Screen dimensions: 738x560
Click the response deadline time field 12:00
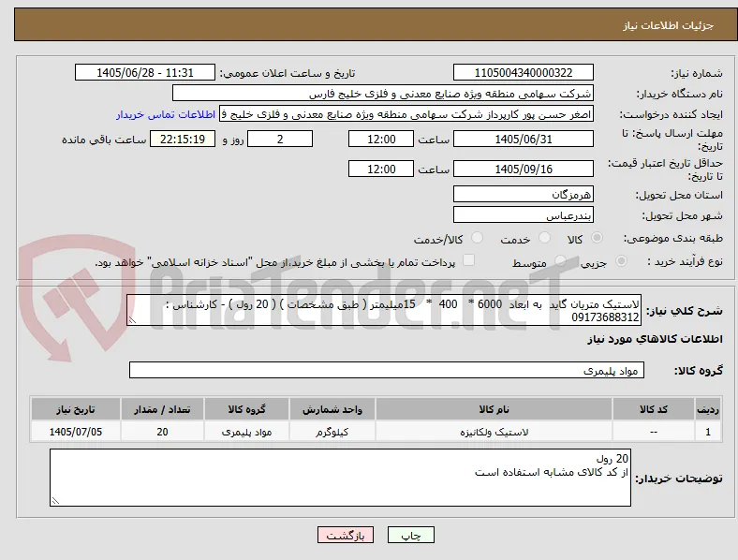coord(381,139)
